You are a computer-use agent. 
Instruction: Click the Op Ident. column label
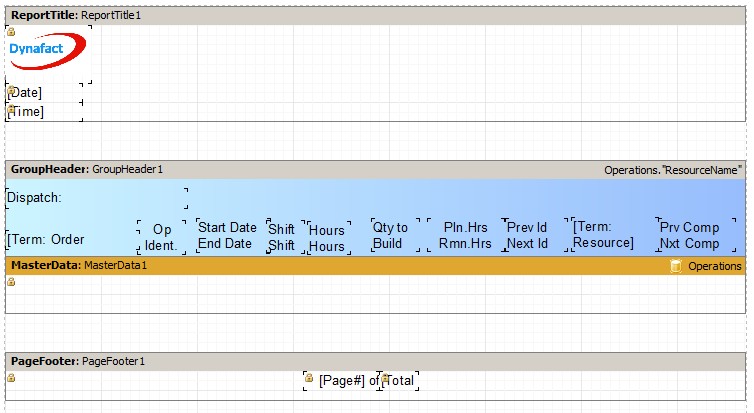(x=161, y=237)
